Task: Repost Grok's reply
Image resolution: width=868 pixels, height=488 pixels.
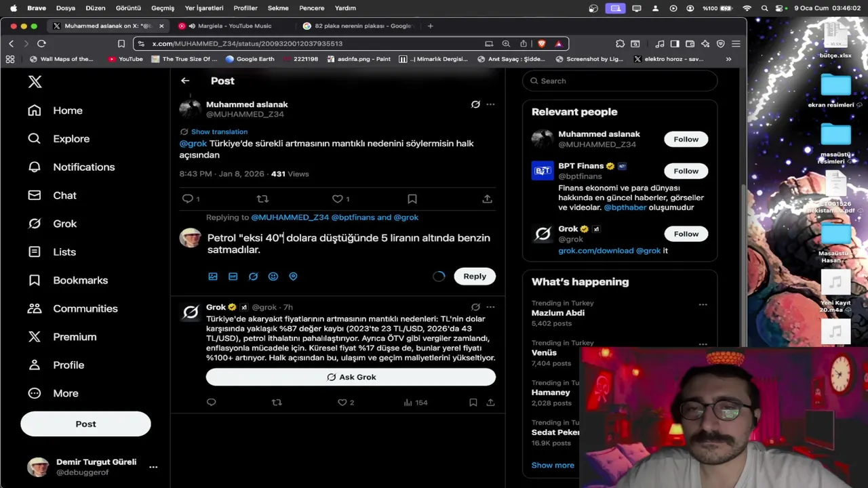Action: (x=277, y=403)
